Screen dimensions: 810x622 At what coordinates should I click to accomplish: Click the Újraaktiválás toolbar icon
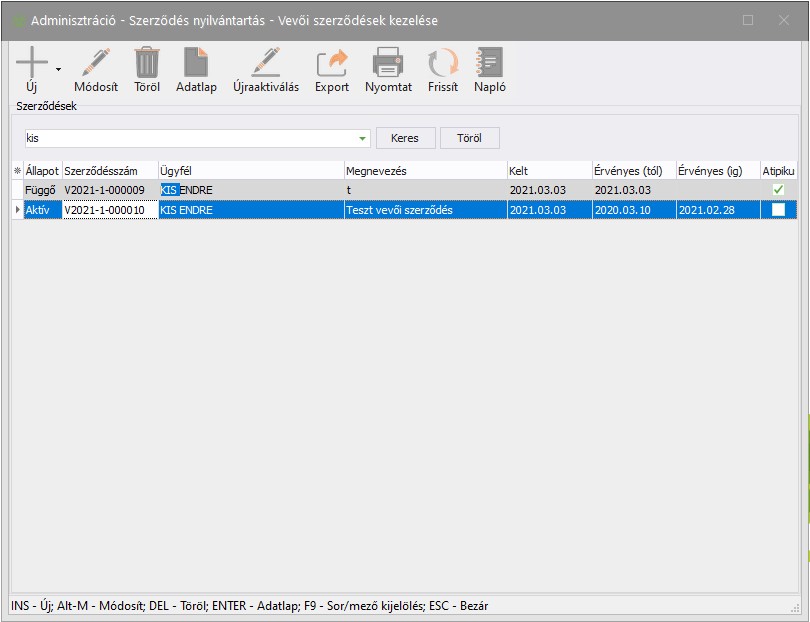pos(266,64)
